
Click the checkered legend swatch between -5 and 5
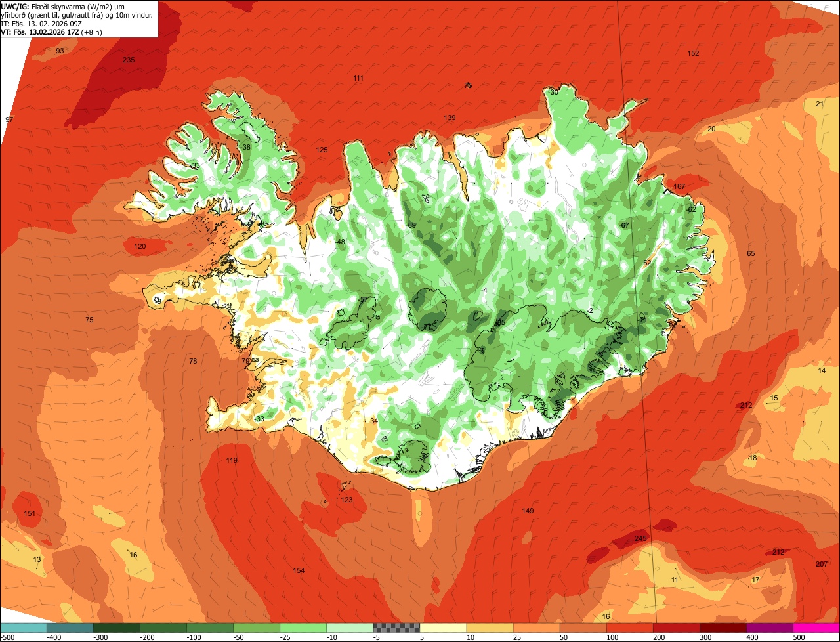coord(396,628)
